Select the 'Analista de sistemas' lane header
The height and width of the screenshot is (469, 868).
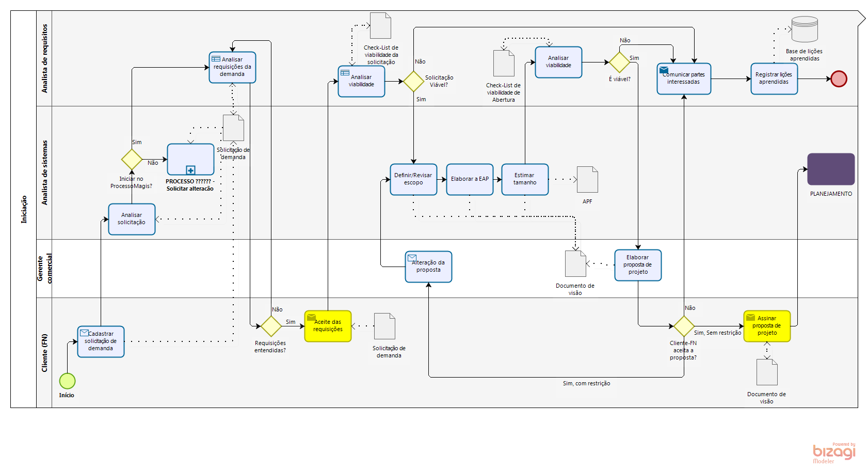[44, 173]
